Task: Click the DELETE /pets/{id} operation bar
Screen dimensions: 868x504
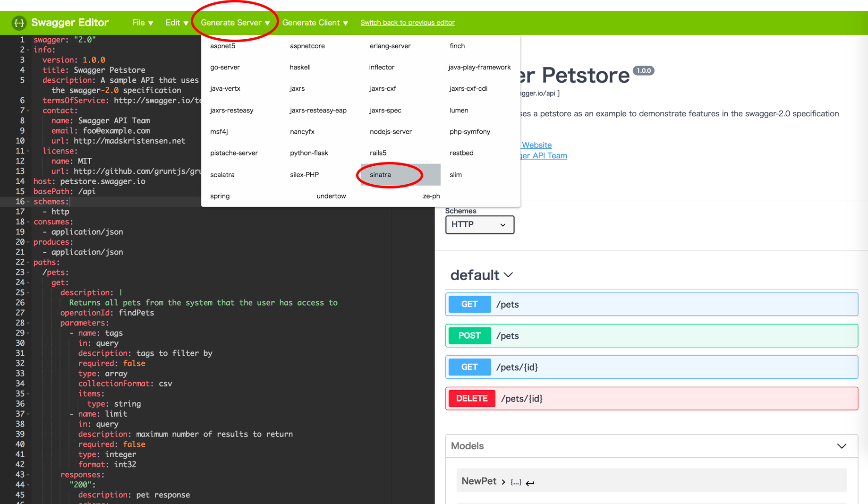Action: point(652,398)
